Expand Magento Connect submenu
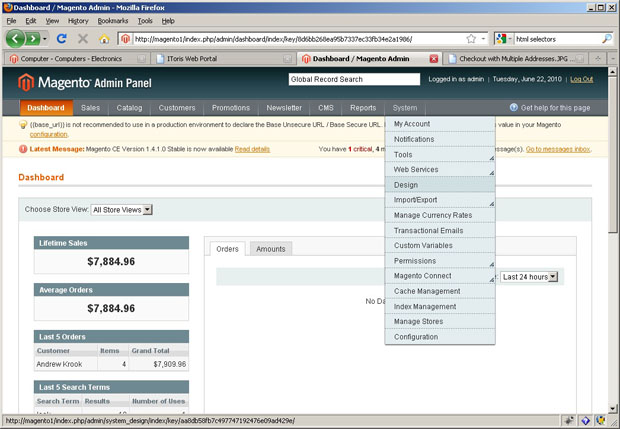 [x=491, y=280]
